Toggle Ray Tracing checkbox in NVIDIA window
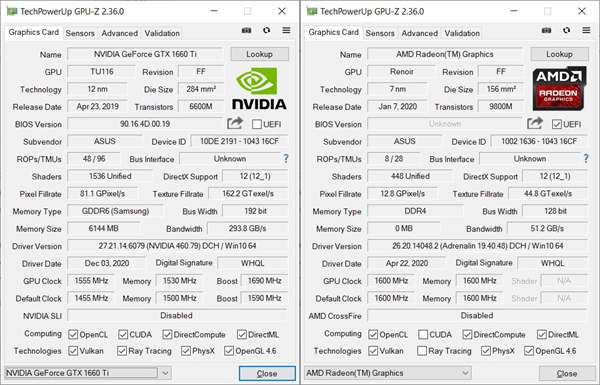600x385 pixels. [122, 351]
